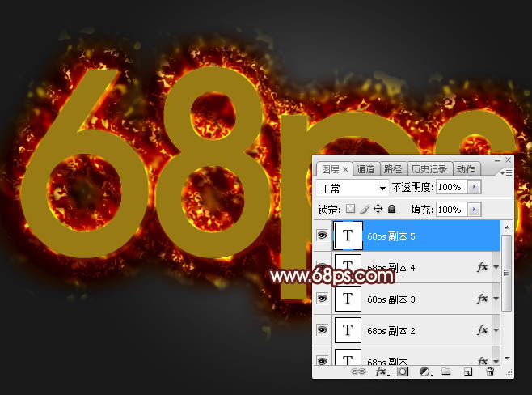The image size is (532, 395).
Task: Click fx icon on 68ps 副本 2 layer
Action: click(483, 329)
